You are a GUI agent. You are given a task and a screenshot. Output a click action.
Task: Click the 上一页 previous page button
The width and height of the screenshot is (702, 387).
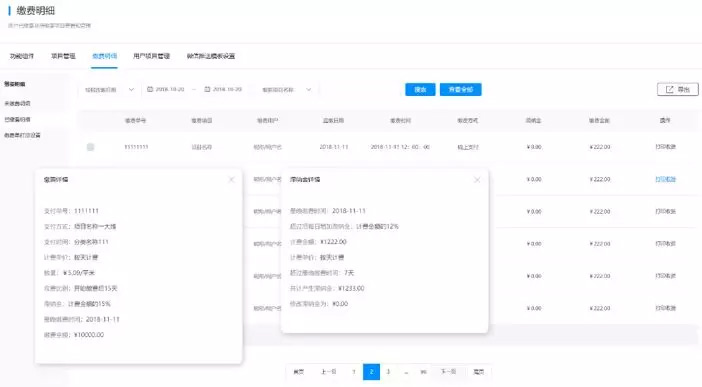(328, 372)
